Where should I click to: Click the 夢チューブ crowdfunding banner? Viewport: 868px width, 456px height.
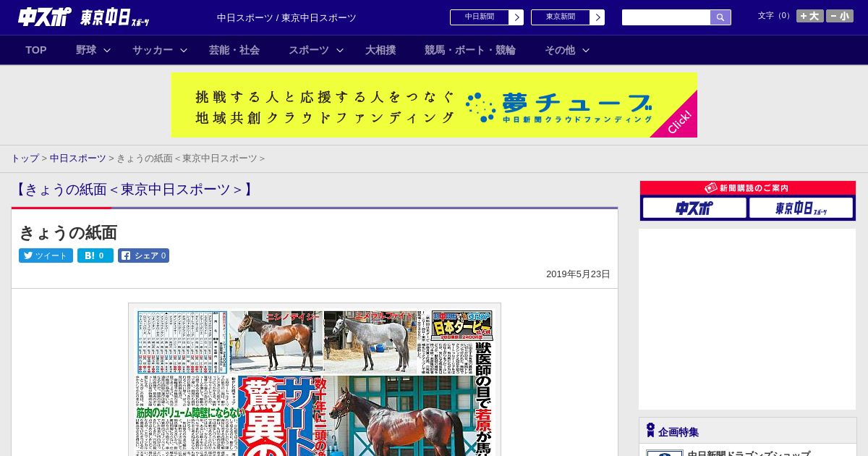tap(434, 105)
